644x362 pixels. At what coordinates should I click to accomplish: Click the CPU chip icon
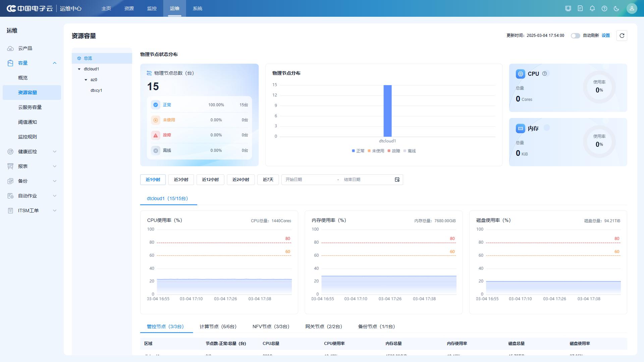tap(521, 74)
